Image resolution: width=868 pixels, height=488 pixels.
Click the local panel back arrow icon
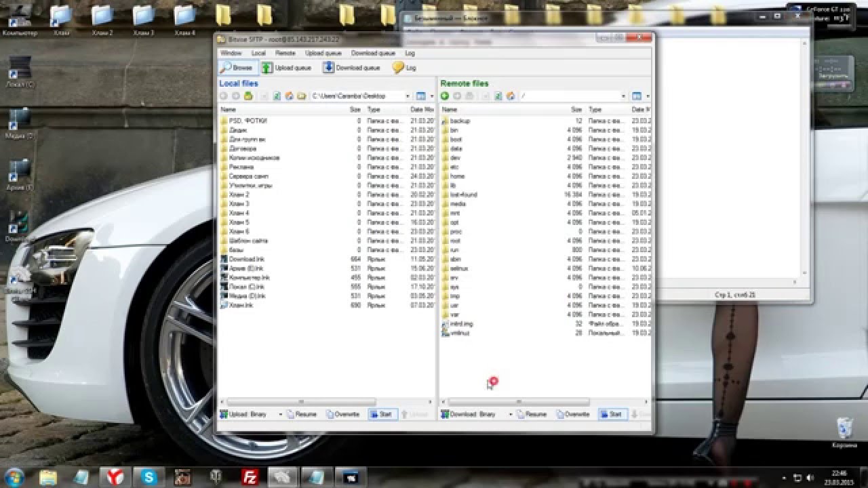(x=223, y=96)
